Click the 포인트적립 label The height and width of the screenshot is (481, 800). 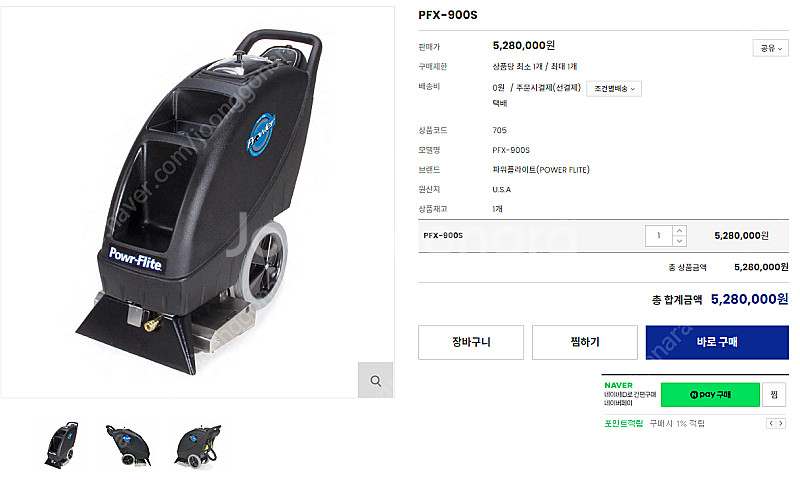[623, 423]
